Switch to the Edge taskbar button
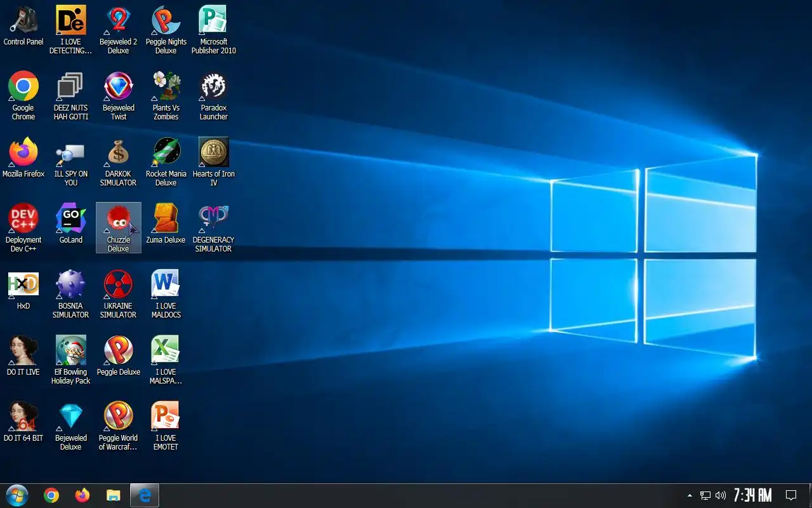The height and width of the screenshot is (508, 812). pyautogui.click(x=145, y=495)
